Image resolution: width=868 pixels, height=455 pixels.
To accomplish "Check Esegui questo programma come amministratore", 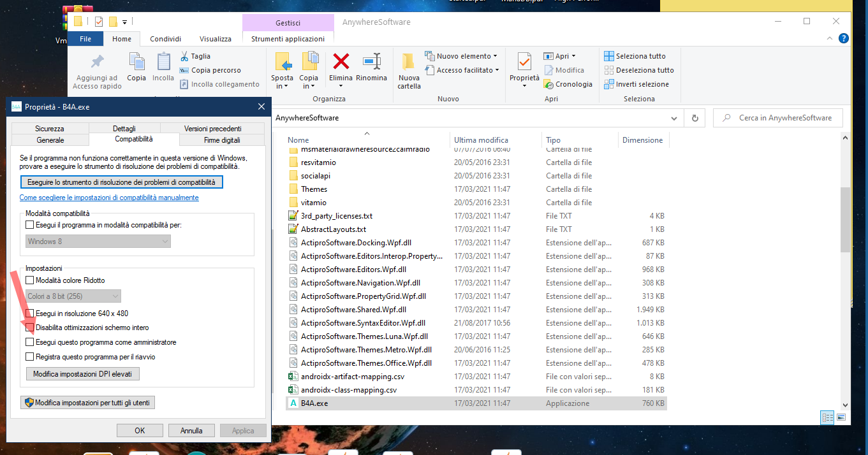I will 29,342.
